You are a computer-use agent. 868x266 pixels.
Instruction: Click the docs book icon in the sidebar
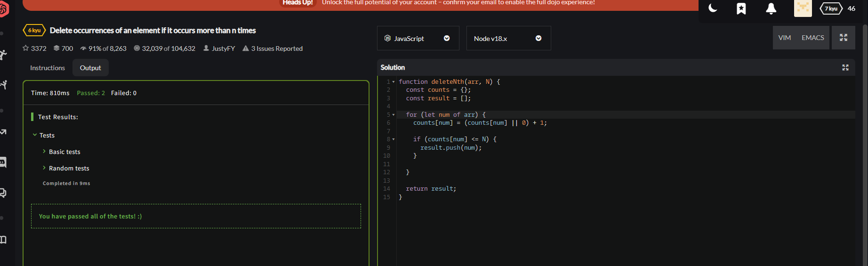pos(3,240)
